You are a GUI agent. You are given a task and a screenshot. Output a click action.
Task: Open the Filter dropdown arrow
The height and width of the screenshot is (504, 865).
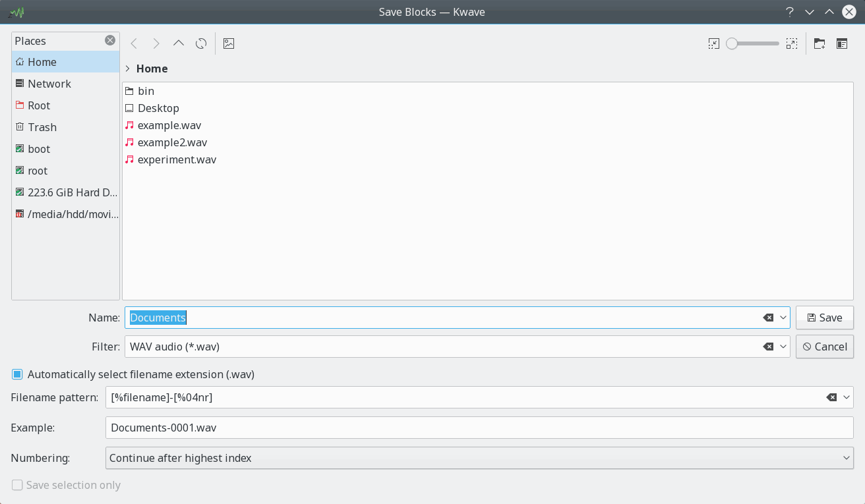783,347
